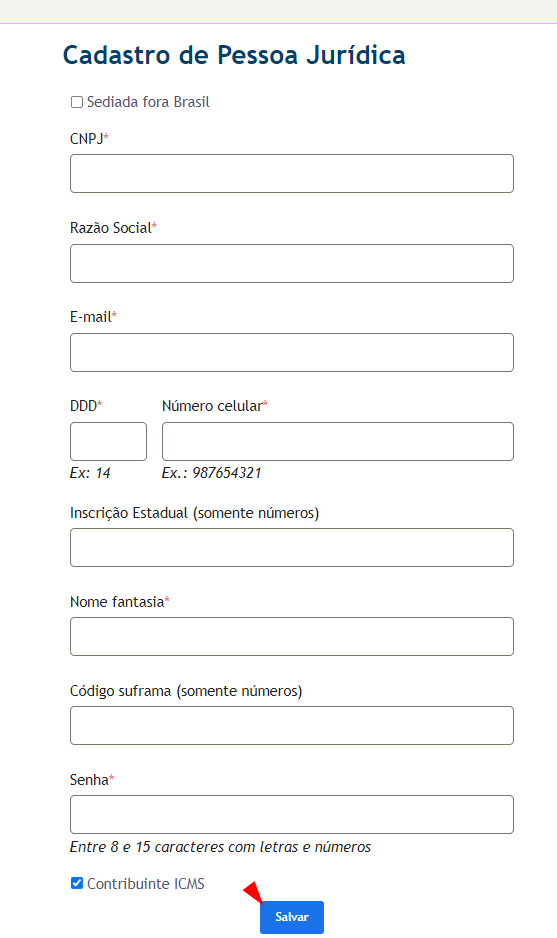Click the Razão Social label

click(113, 228)
